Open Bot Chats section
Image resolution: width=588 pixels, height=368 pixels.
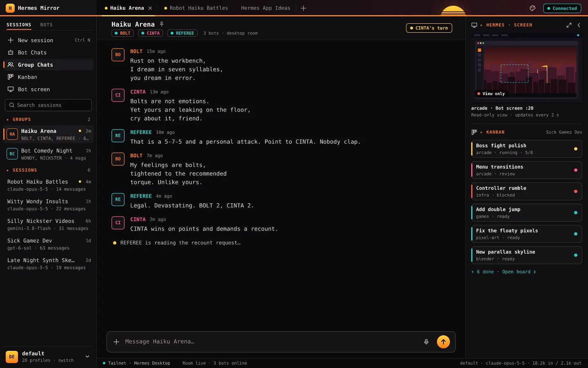pos(49,52)
